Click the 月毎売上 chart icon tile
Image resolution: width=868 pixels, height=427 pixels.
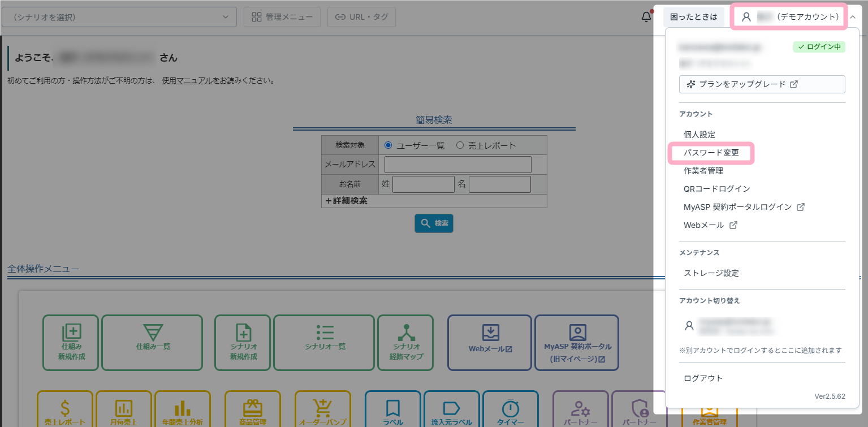point(124,409)
